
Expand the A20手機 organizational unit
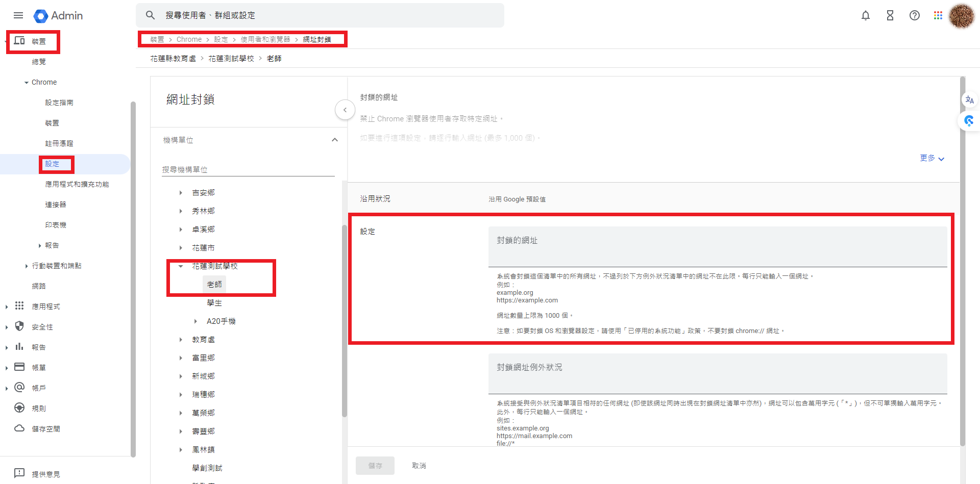(x=195, y=321)
